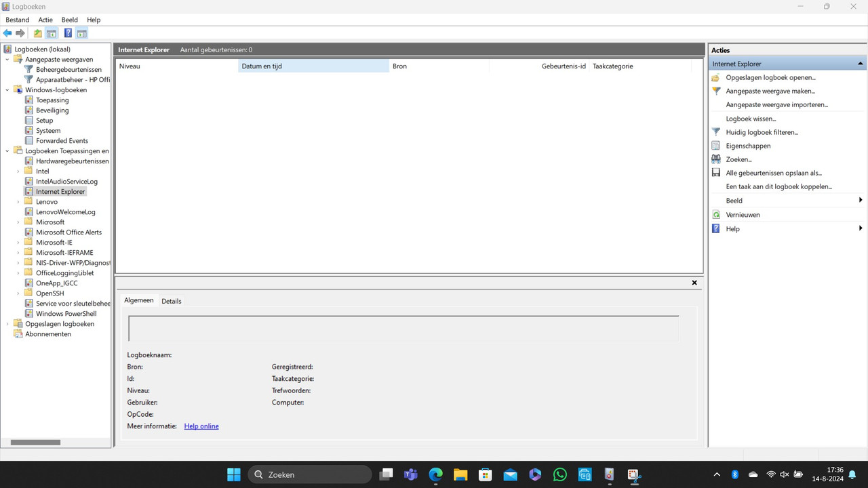Screen dimensions: 868x488
Task: Expand the Microsoft-IEFRAME folder
Action: 18,252
